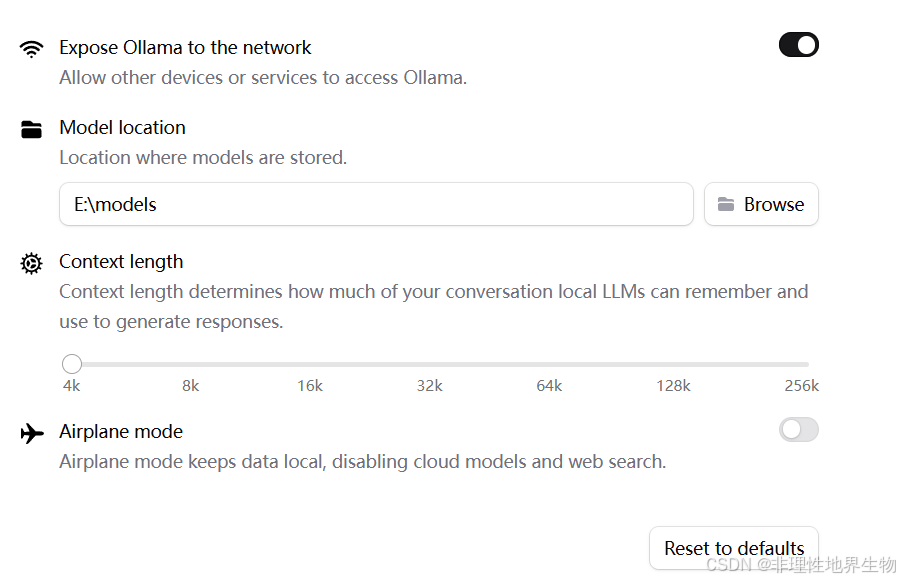Click the 4k label under slider

tap(72, 386)
